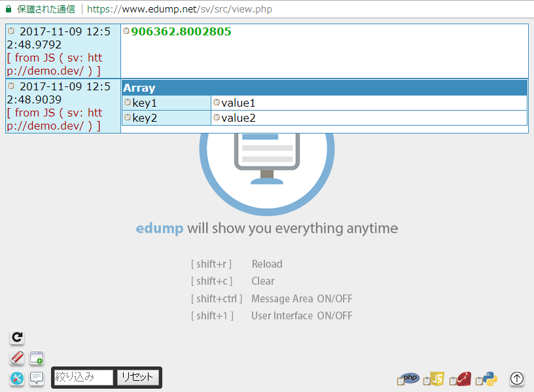The image size is (534, 392).
Task: Click clipboard icon beside key1
Action: (128, 102)
